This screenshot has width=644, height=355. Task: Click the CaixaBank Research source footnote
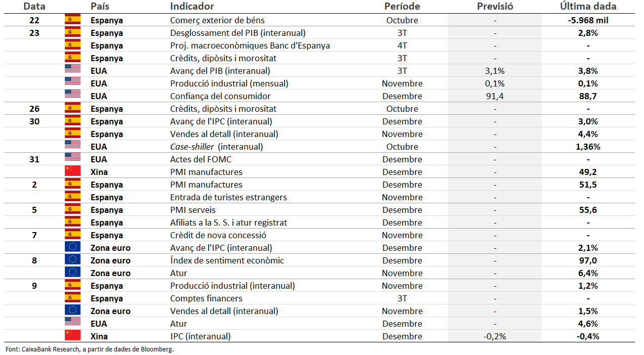[90, 349]
